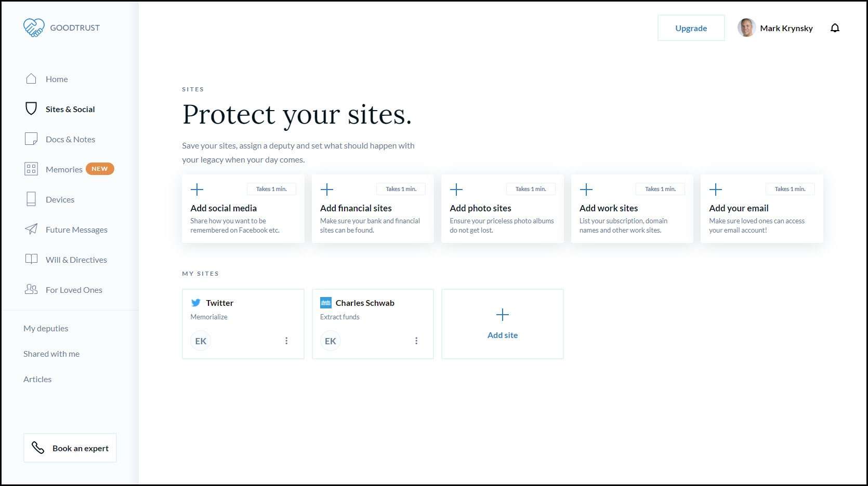
Task: Navigate to Devices section
Action: point(60,199)
